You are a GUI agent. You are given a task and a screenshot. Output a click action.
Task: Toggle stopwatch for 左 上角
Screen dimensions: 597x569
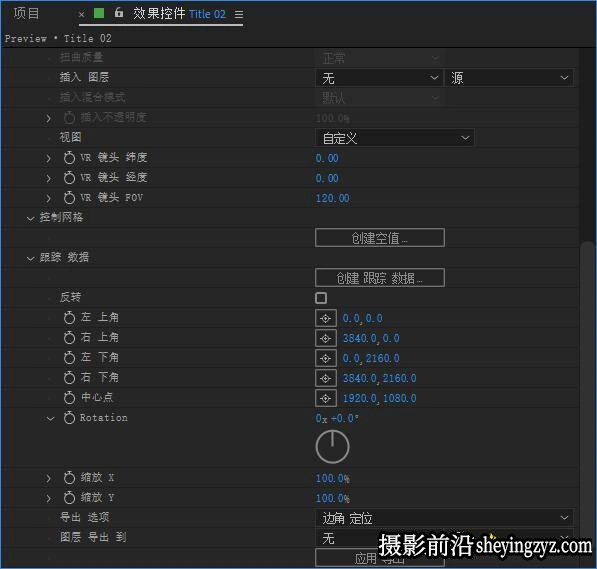click(x=69, y=317)
